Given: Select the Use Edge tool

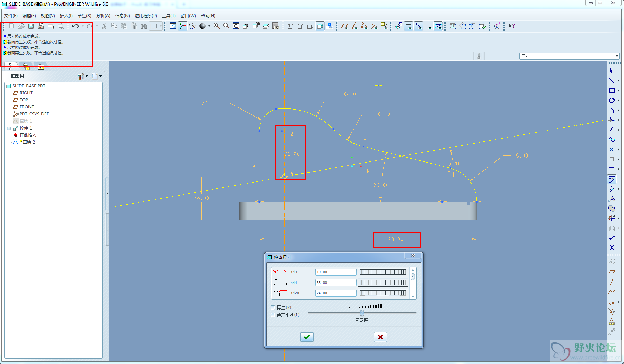Looking at the screenshot, I should point(611,159).
